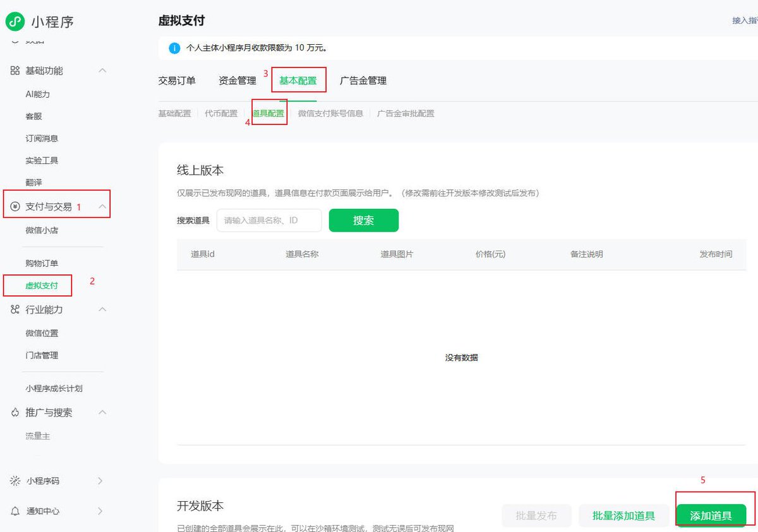Switch to the 资金管理 tab

tap(238, 81)
